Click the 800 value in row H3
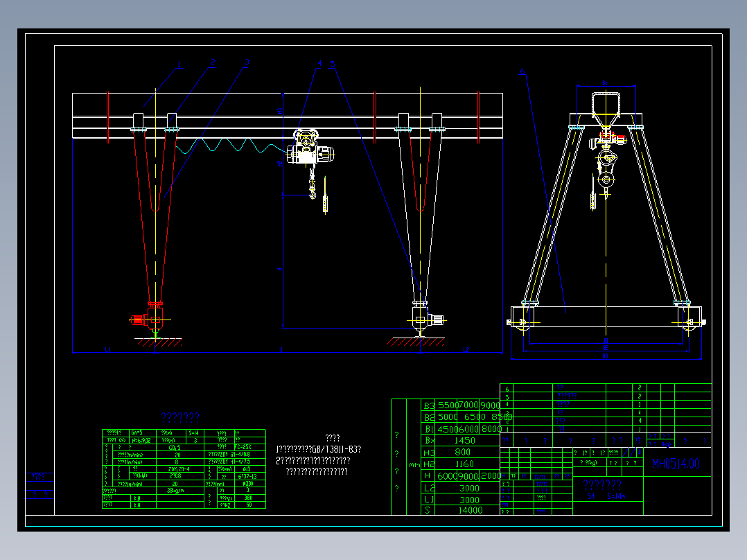 tap(462, 452)
